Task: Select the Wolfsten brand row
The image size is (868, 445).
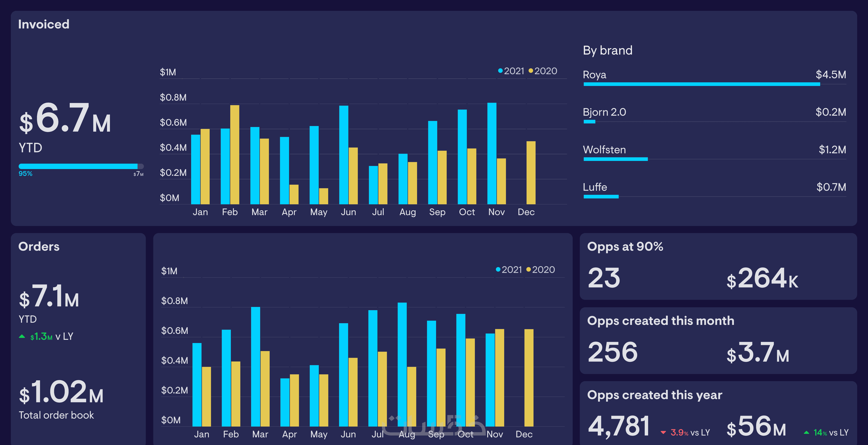Action: tap(605, 150)
